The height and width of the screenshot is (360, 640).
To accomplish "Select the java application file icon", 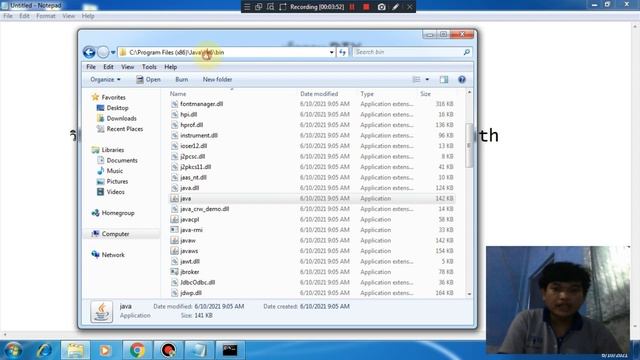I will point(174,198).
